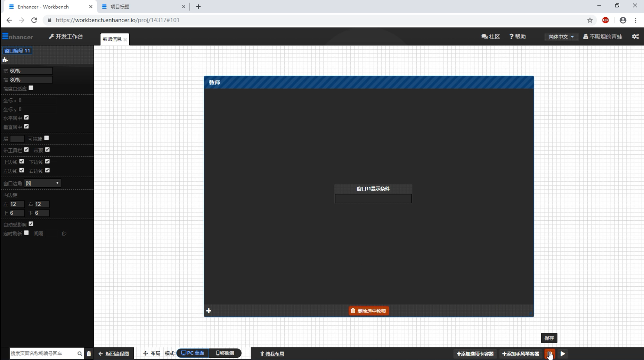Bookmark this page with the star icon
Screen dimensions: 644x360
tap(590, 20)
